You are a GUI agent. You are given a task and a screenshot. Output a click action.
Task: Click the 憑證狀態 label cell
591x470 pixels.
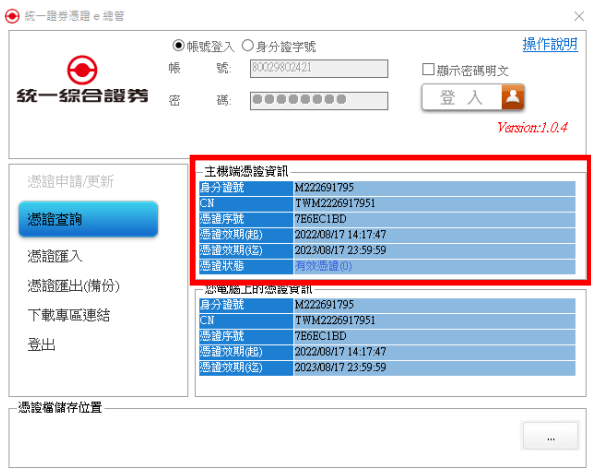click(x=246, y=266)
